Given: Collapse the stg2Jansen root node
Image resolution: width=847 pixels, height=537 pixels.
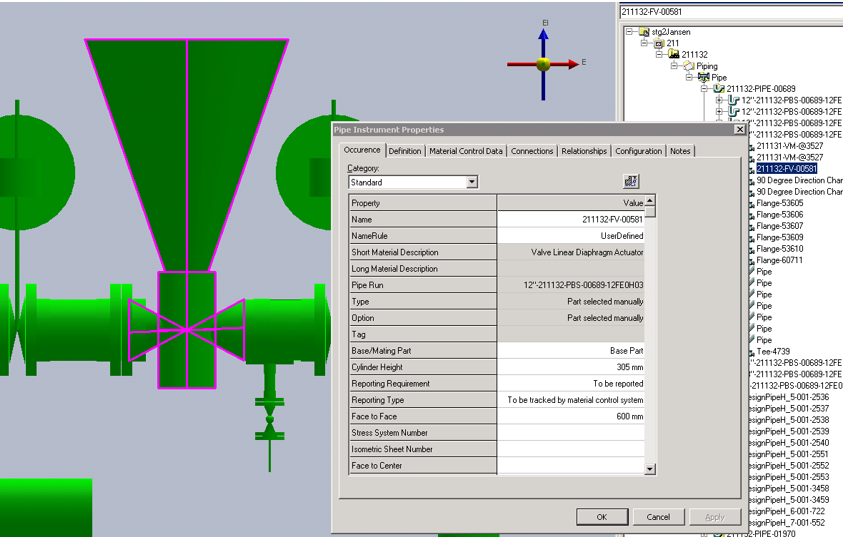Looking at the screenshot, I should [629, 32].
